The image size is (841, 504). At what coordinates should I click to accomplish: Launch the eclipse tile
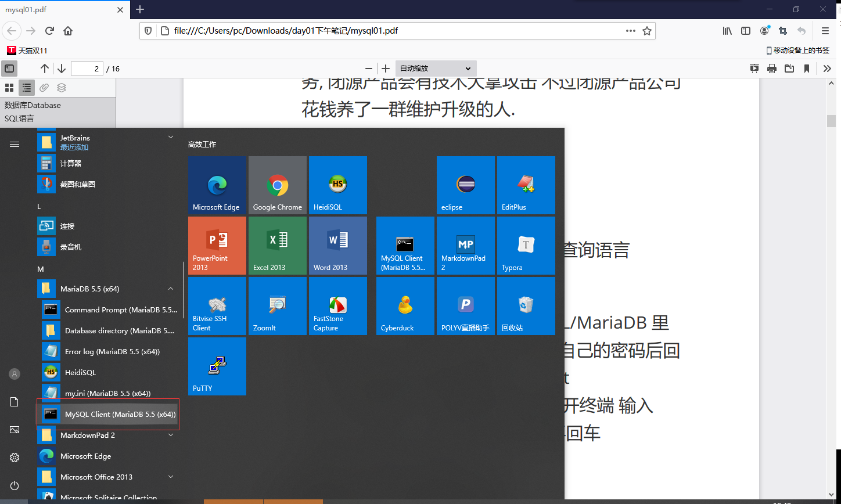point(466,185)
